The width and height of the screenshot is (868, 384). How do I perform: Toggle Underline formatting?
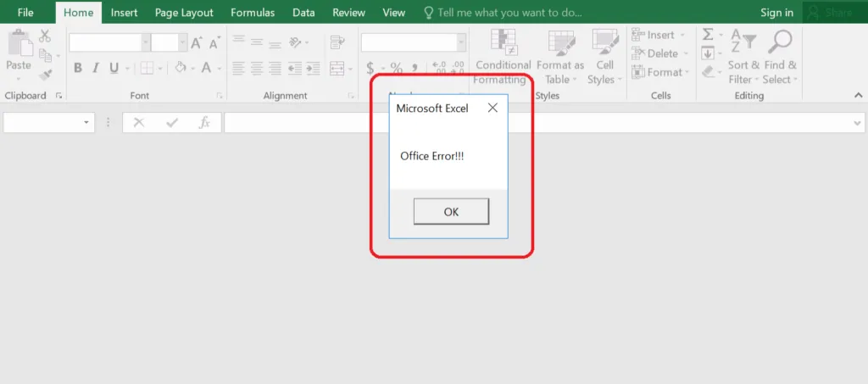pyautogui.click(x=114, y=68)
